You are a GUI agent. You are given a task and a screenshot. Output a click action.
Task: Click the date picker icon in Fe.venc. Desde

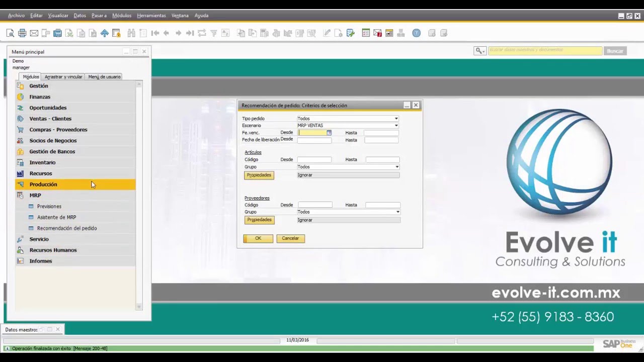click(x=329, y=133)
